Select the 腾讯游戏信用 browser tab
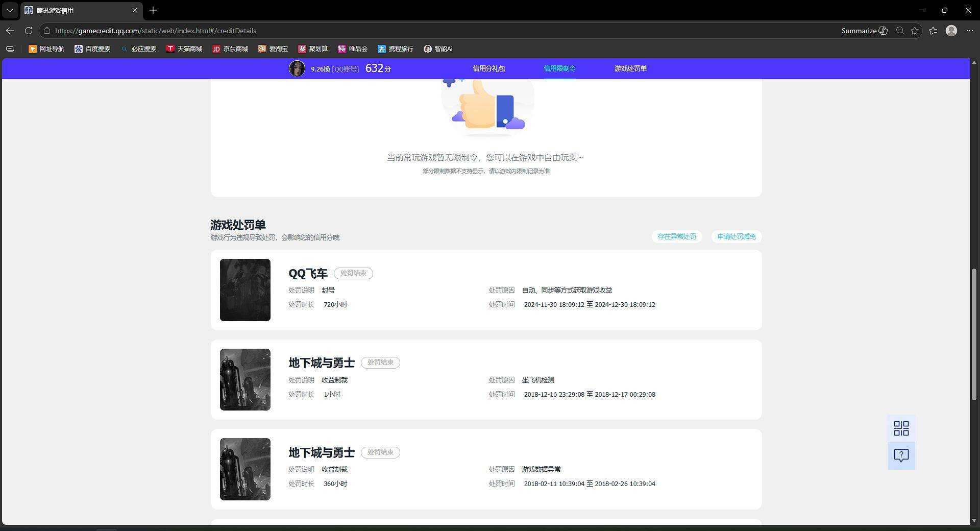This screenshot has width=980, height=531. tap(82, 10)
